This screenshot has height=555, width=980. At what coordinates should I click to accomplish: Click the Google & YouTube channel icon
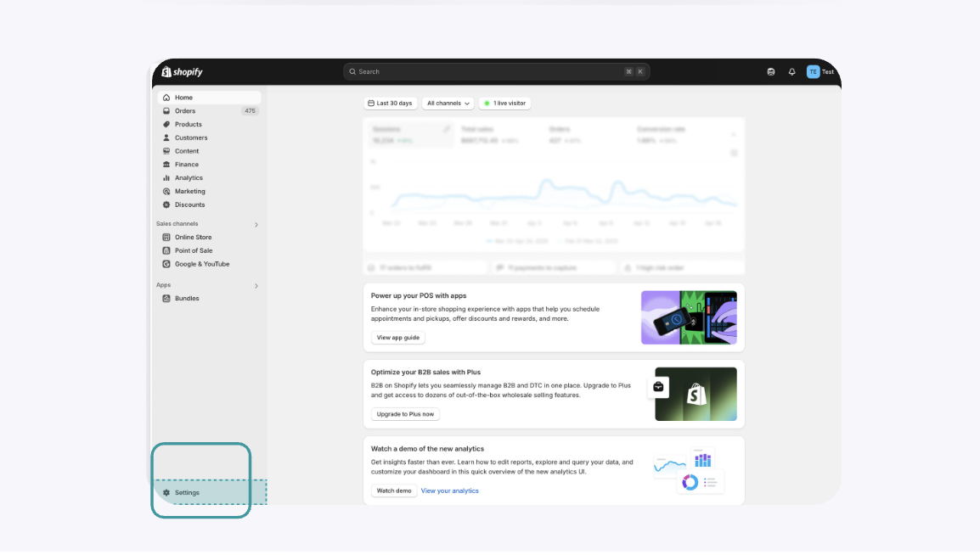click(166, 264)
